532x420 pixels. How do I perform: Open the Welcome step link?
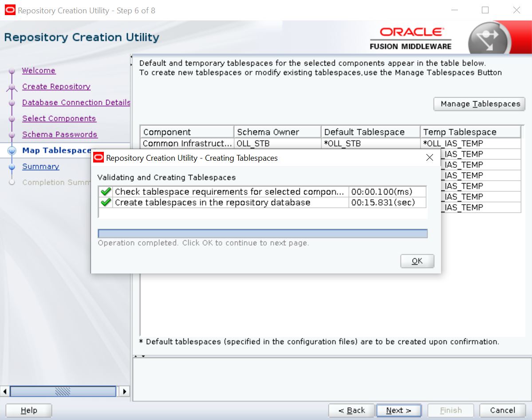coord(39,71)
